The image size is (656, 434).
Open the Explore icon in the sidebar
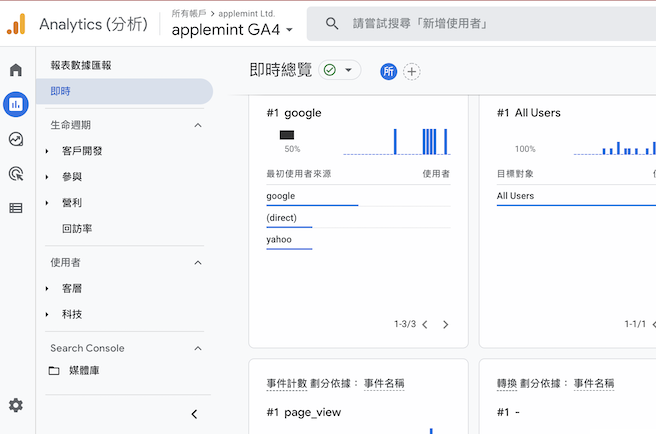(x=16, y=139)
